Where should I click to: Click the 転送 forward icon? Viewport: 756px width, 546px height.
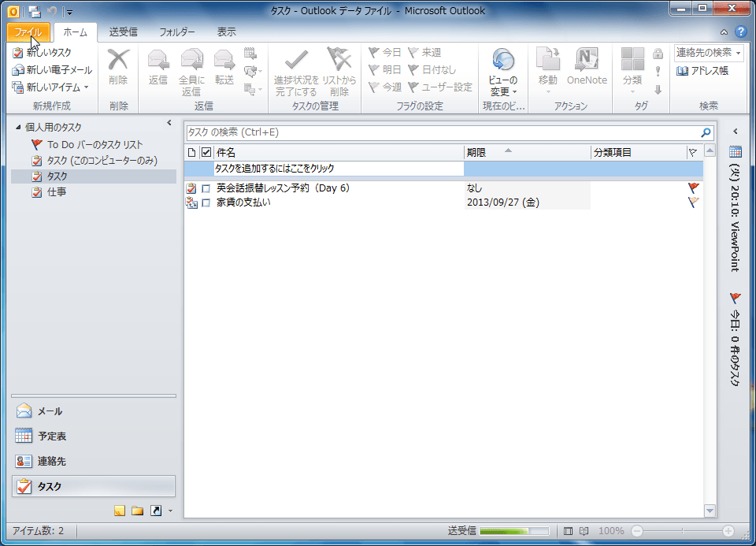pyautogui.click(x=224, y=60)
